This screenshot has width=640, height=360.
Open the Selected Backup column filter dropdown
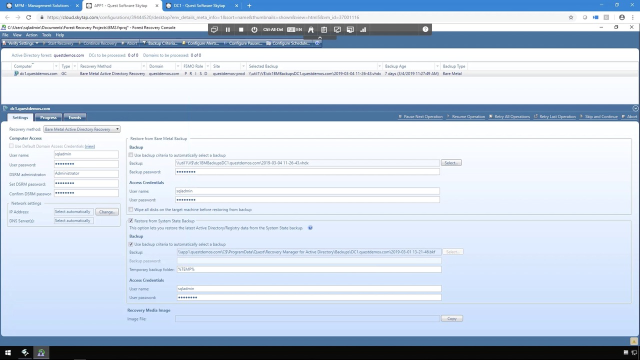pyautogui.click(x=379, y=66)
